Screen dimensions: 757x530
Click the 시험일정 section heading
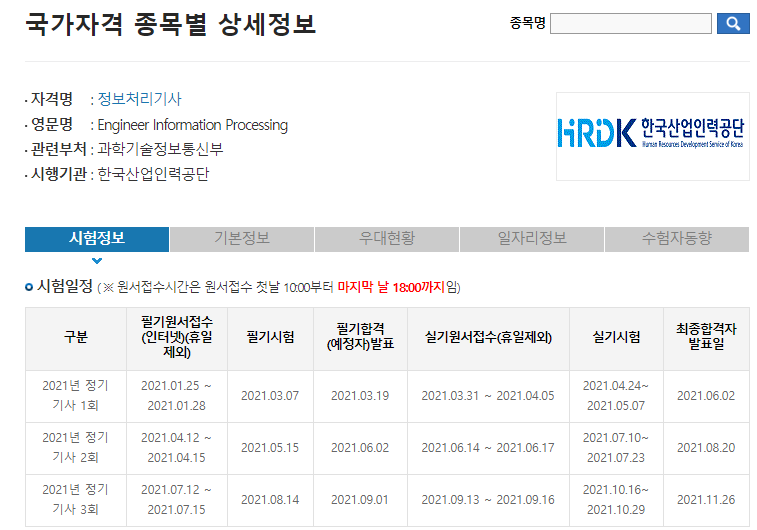tap(65, 286)
